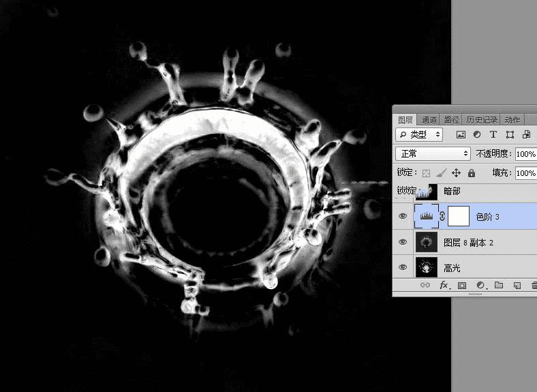The height and width of the screenshot is (392, 537).
Task: Open the 正常 blend mode dropdown
Action: [x=433, y=154]
